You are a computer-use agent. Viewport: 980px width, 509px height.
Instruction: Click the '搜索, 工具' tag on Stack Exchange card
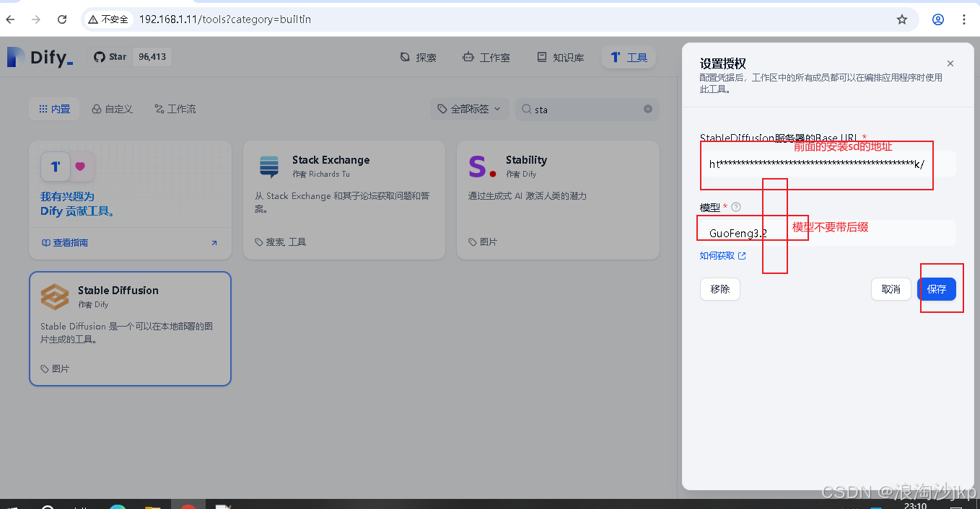click(281, 242)
